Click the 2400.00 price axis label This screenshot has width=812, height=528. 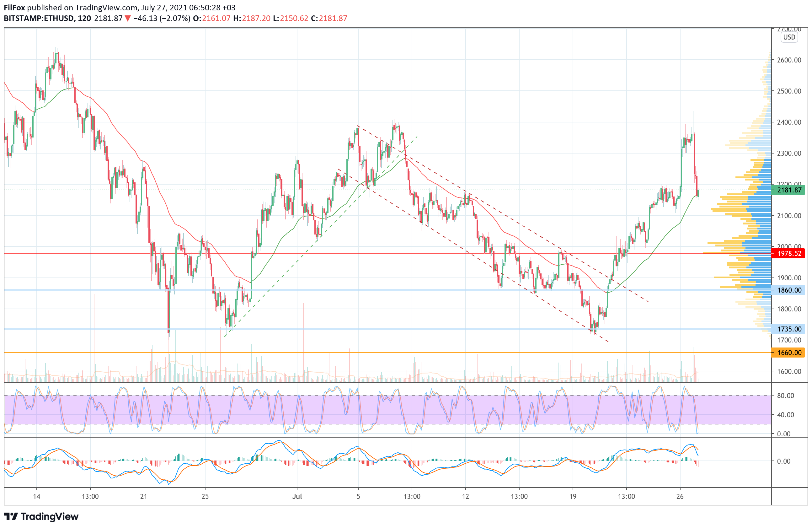[789, 122]
